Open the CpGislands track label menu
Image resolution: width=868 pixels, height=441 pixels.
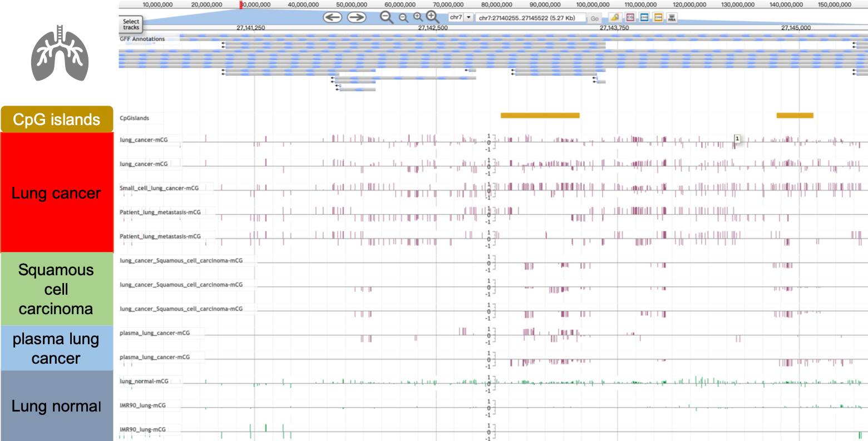point(135,118)
